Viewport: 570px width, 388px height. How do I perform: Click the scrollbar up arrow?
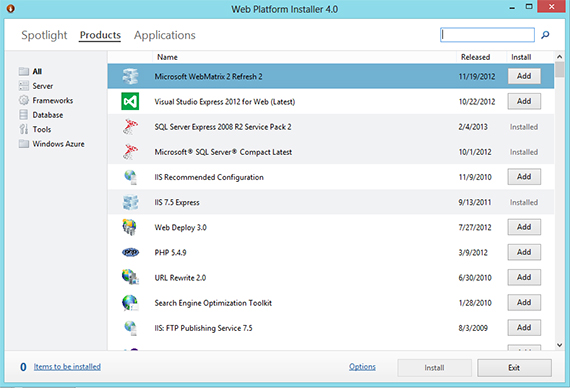pos(559,57)
